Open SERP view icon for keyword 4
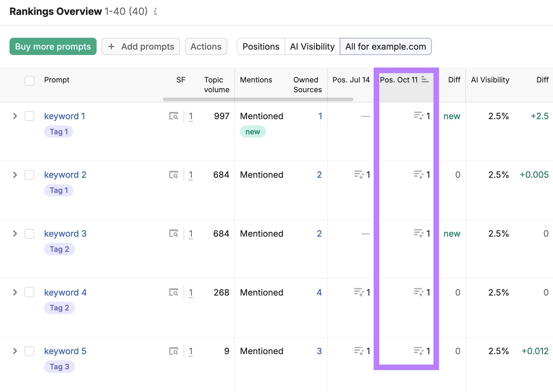The width and height of the screenshot is (553, 392). tap(173, 292)
